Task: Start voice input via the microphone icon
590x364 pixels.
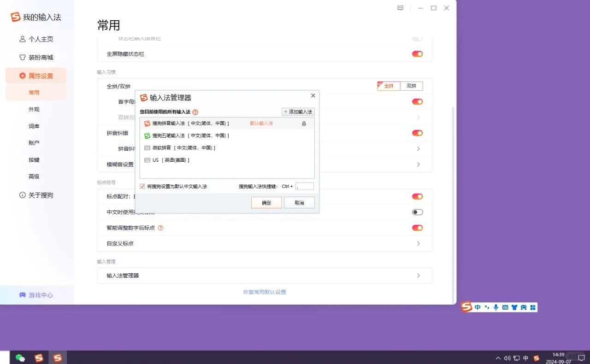Action: tap(496, 307)
